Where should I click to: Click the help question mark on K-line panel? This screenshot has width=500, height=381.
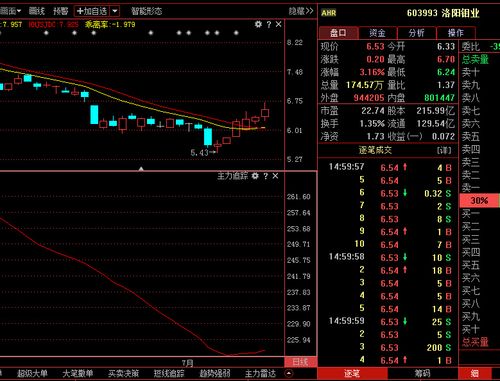point(269,24)
